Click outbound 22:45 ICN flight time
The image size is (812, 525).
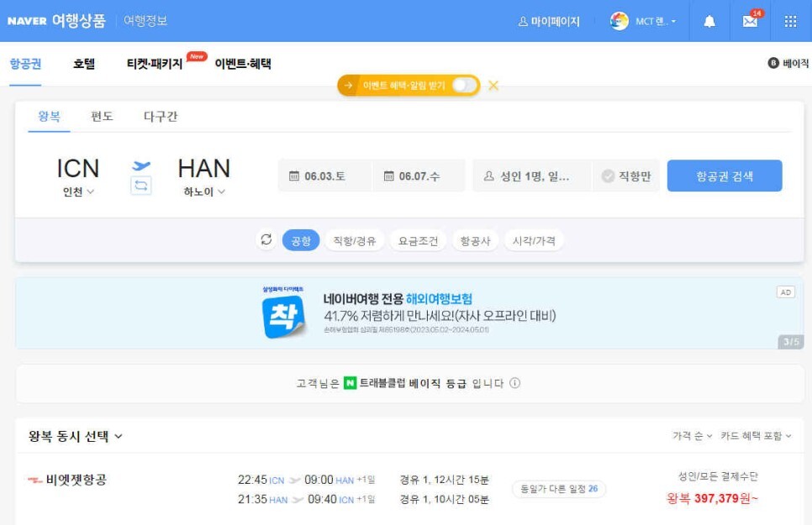[x=261, y=480]
